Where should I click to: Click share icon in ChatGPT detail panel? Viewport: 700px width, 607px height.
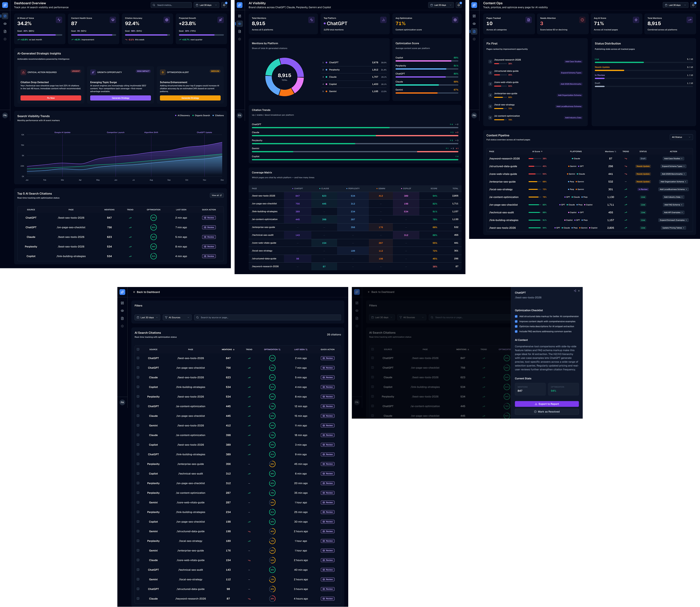click(575, 291)
